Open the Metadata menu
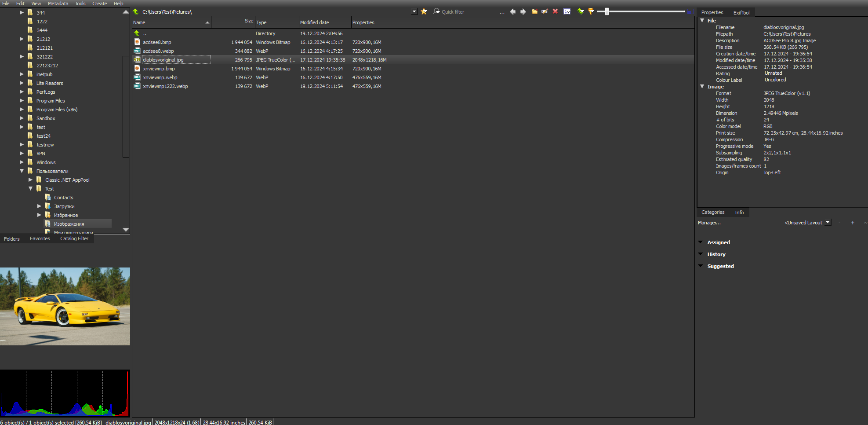The width and height of the screenshot is (868, 425). tap(58, 4)
